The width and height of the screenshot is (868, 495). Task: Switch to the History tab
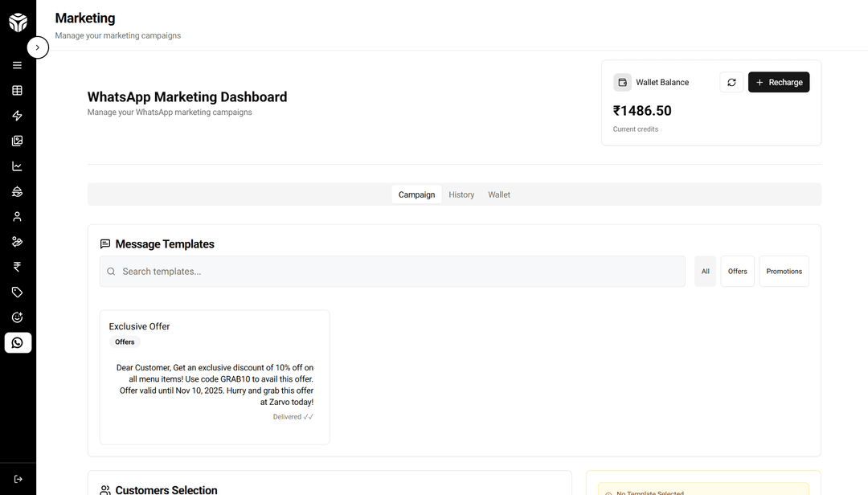[x=461, y=194]
